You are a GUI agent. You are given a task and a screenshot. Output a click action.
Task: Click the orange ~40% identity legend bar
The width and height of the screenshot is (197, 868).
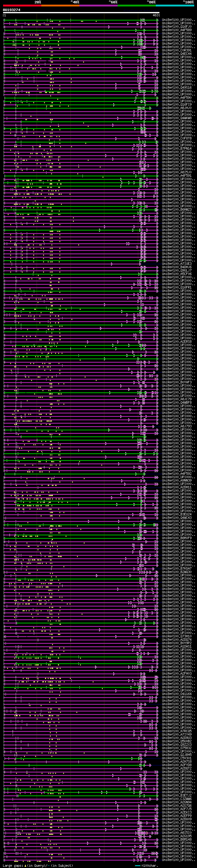coord(60,6)
